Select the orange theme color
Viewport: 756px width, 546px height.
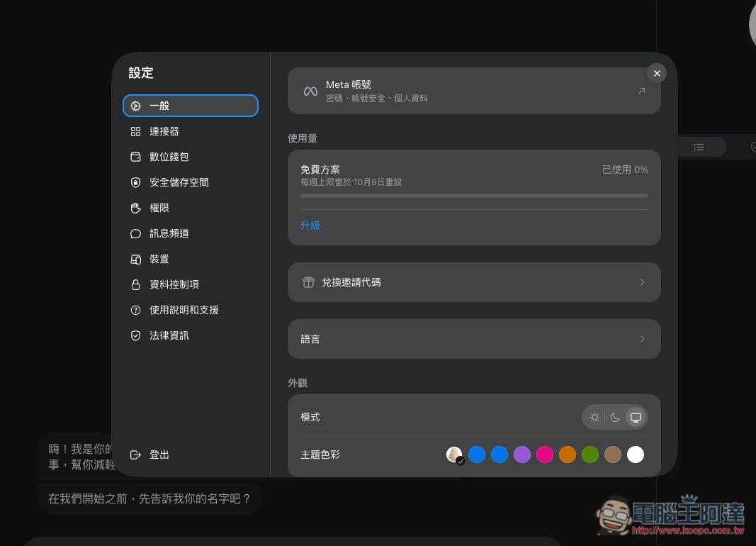pyautogui.click(x=568, y=455)
